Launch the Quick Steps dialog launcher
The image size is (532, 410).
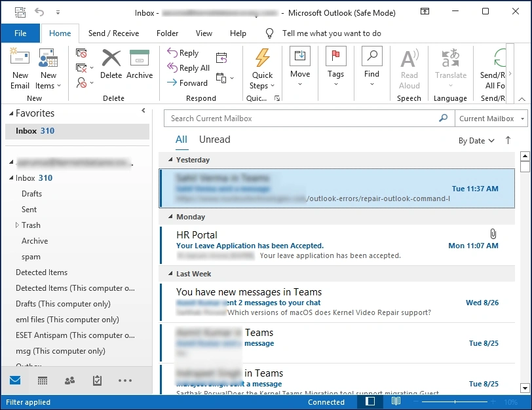tap(277, 98)
